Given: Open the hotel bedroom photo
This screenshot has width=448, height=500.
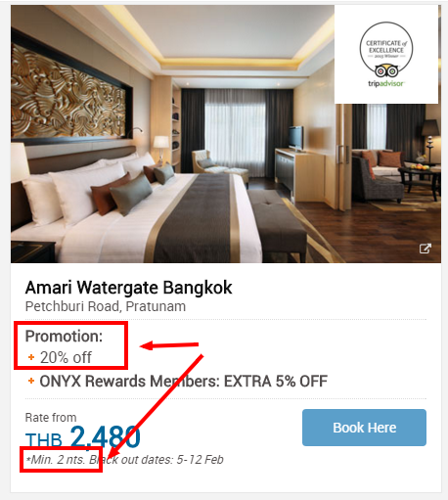Looking at the screenshot, I should [x=226, y=134].
